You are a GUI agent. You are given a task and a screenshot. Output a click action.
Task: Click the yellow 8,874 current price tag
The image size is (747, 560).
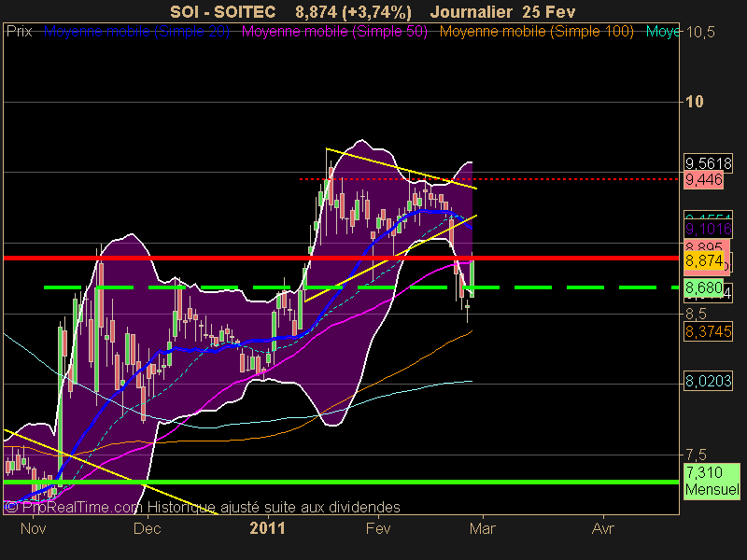704,260
